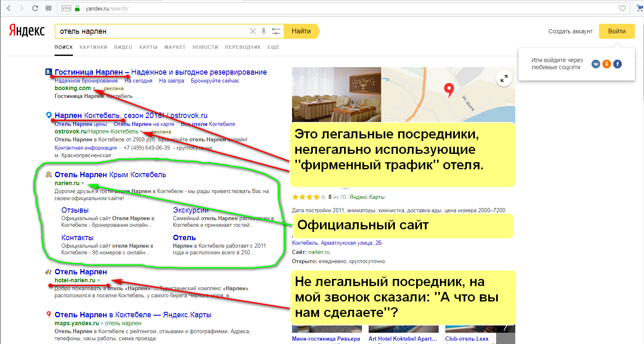This screenshot has height=344, width=644.
Task: Clear search query with X icon
Action: coord(252,31)
